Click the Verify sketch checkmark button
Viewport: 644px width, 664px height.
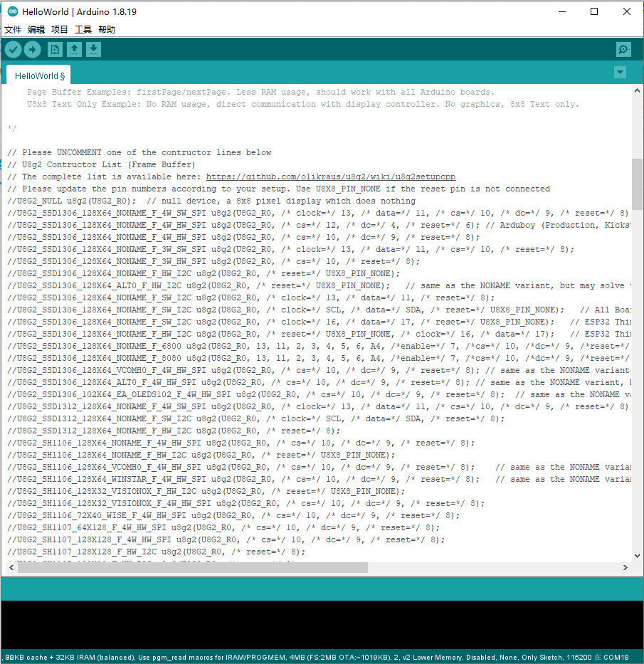[x=13, y=50]
